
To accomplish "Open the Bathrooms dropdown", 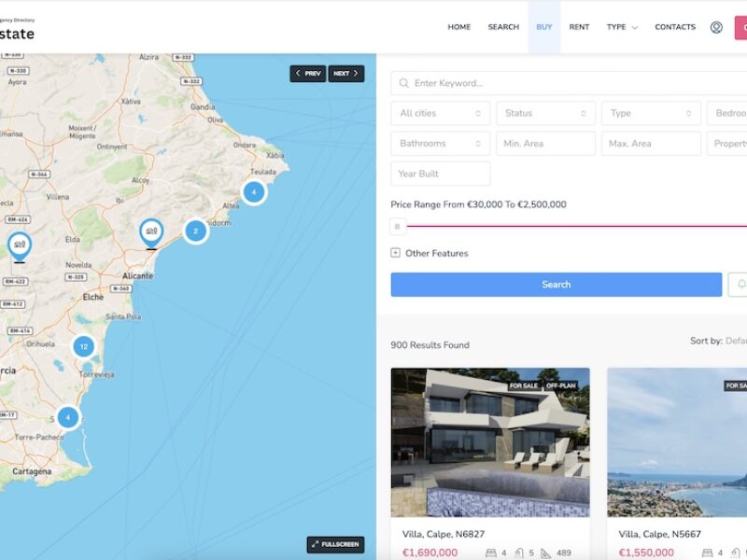I will (440, 144).
